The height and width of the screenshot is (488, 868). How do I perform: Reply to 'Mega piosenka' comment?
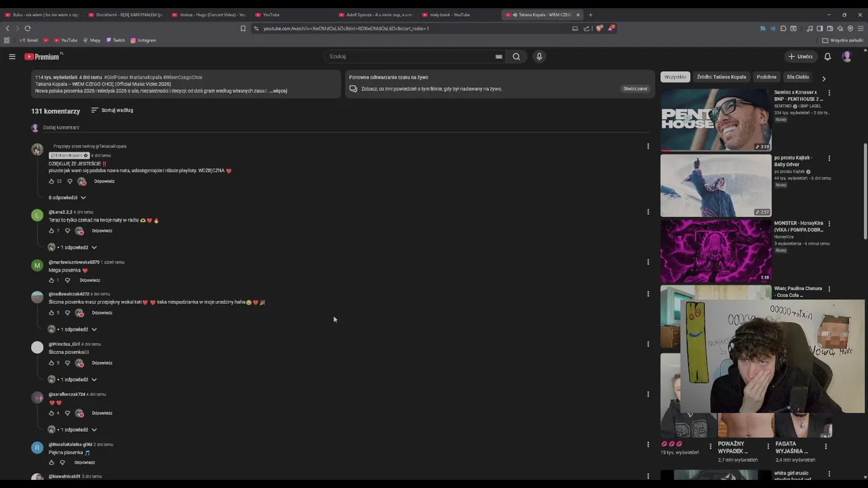point(90,280)
